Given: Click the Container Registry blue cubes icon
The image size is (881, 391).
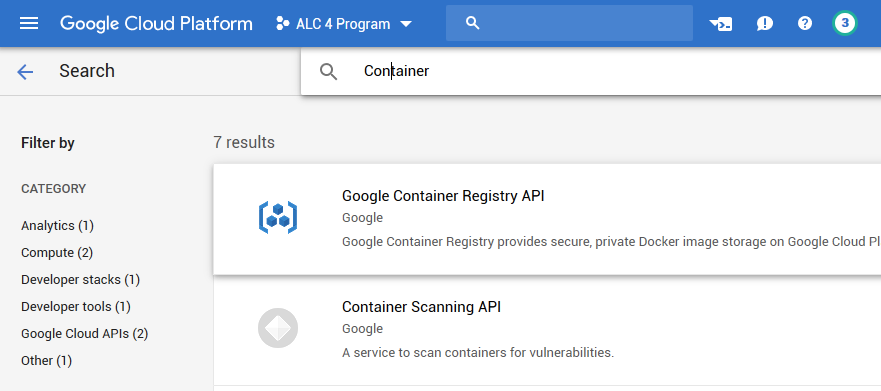Looking at the screenshot, I should coord(278,217).
